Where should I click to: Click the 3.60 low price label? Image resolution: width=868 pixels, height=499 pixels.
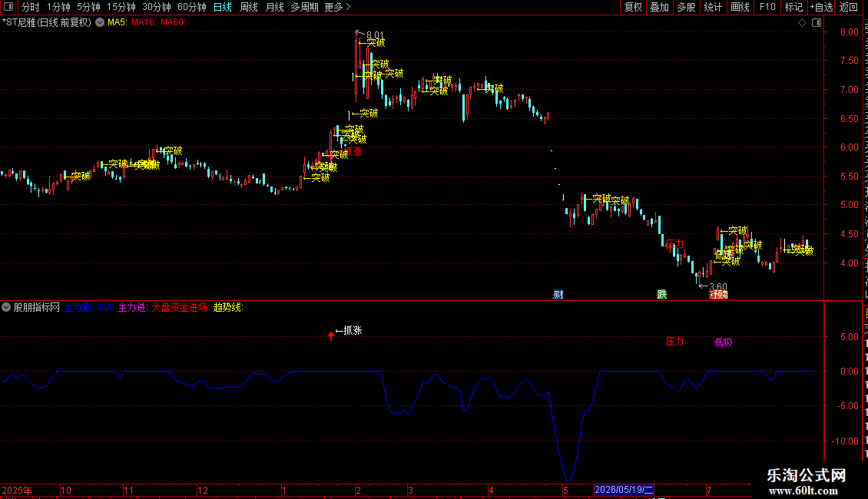pyautogui.click(x=718, y=287)
